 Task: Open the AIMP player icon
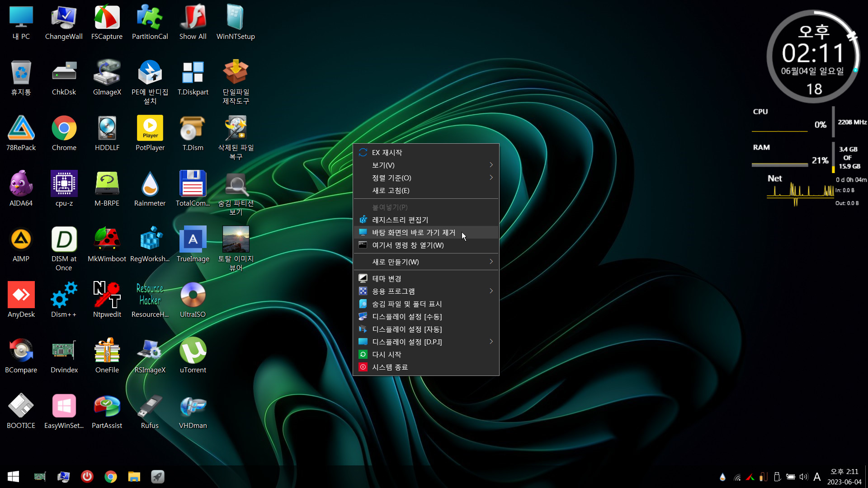(x=21, y=245)
